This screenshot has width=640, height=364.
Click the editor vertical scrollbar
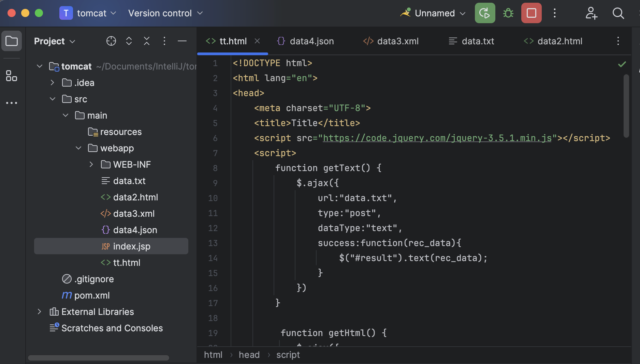point(626,106)
